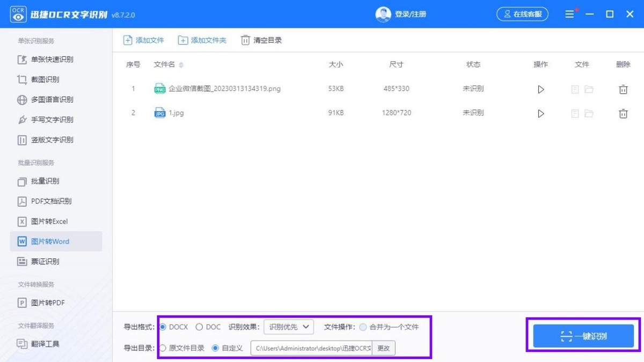This screenshot has width=644, height=362.
Task: Open the 识别效果 dropdown
Action: [288, 327]
